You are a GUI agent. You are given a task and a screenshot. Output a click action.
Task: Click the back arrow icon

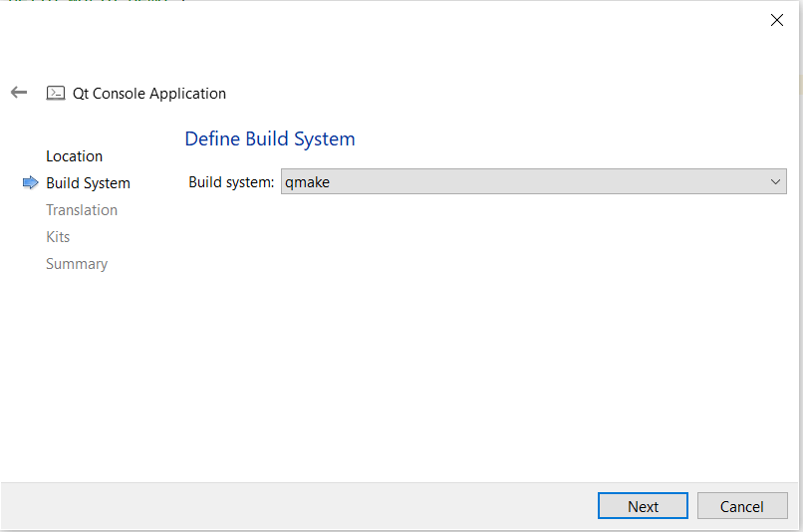point(19,93)
